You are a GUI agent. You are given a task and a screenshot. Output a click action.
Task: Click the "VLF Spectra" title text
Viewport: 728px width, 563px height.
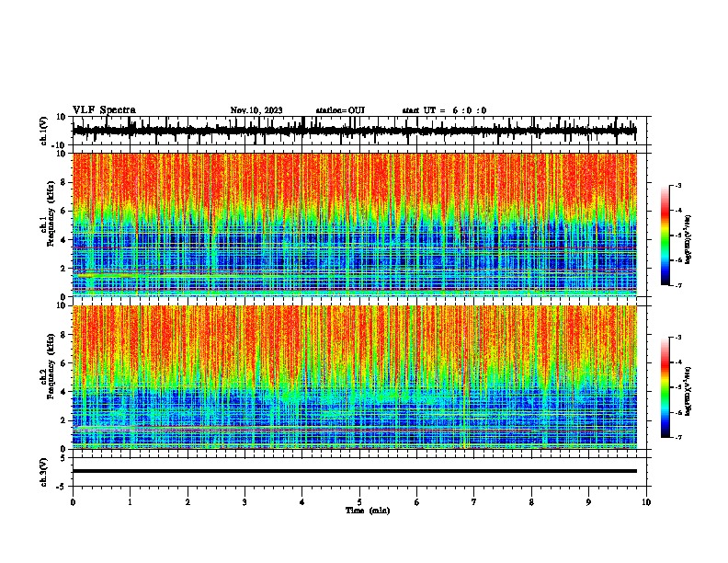(104, 110)
